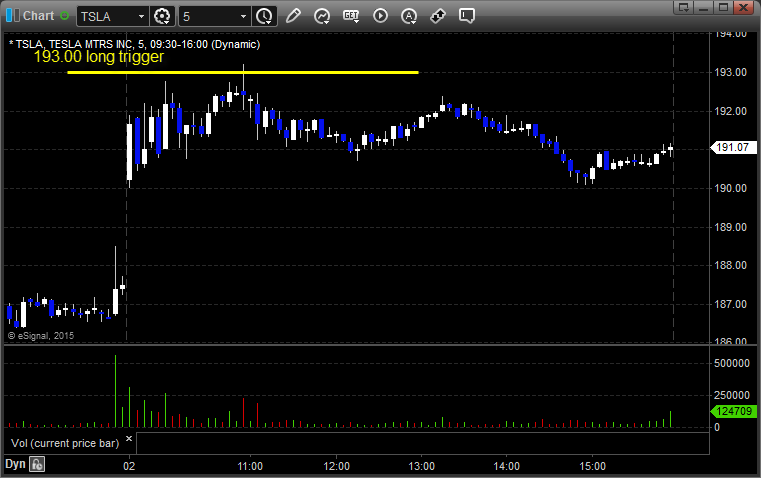761x478 pixels.
Task: Close the chart window with red X
Action: point(744,7)
